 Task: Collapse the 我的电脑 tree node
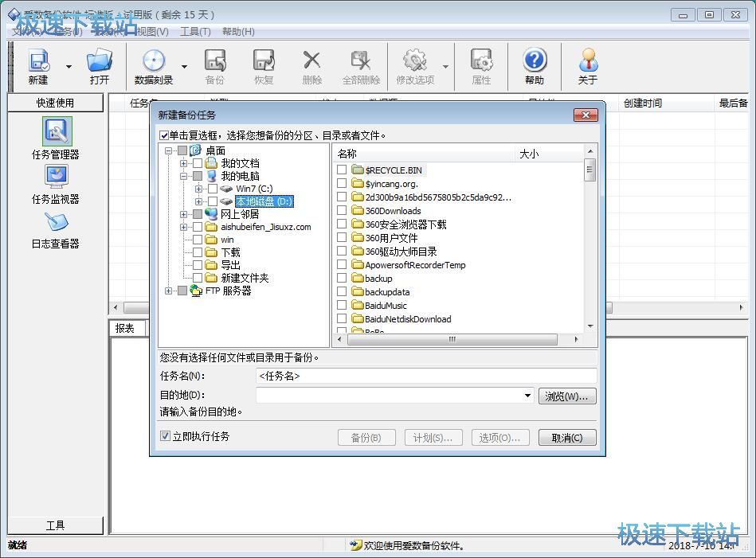[183, 176]
